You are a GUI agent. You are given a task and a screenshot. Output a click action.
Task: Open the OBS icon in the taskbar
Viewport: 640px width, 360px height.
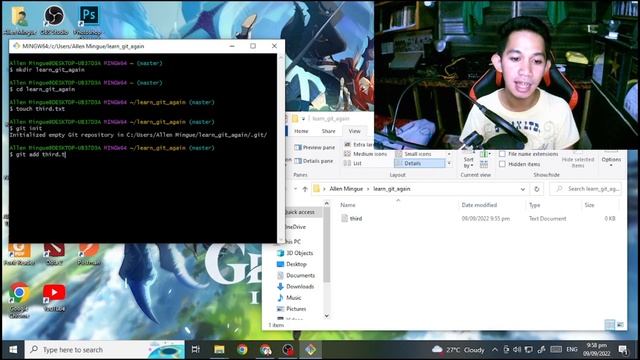pyautogui.click(x=288, y=350)
